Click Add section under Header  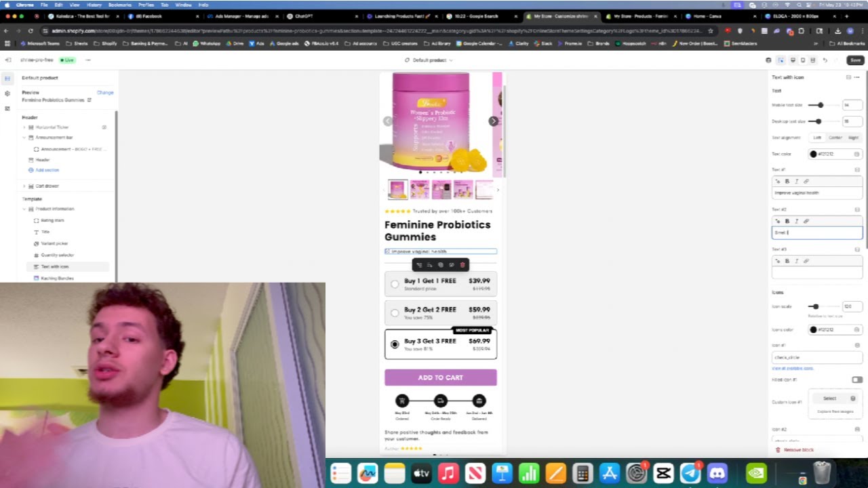click(47, 170)
